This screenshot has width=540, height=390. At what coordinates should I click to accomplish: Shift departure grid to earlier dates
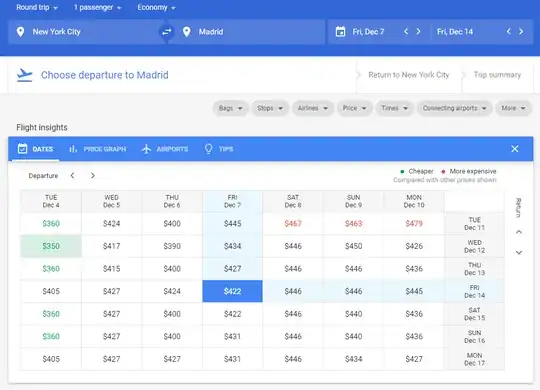(x=72, y=176)
